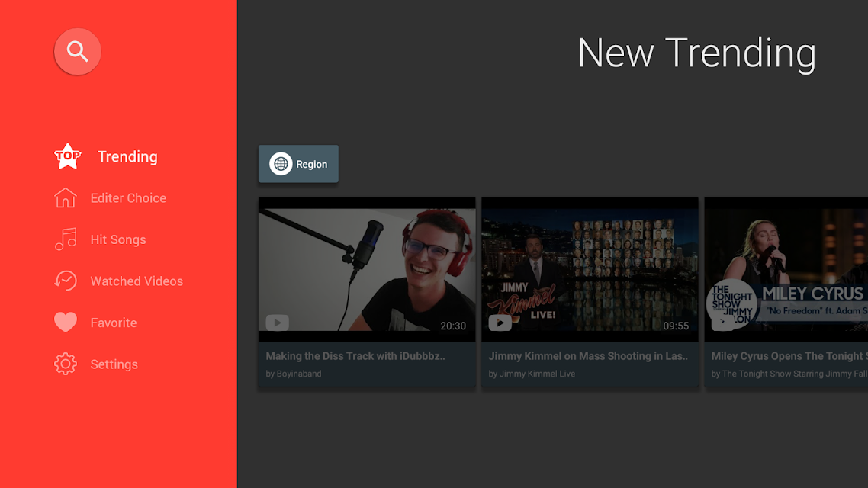
Task: Click the heart Favorite icon
Action: click(x=66, y=322)
